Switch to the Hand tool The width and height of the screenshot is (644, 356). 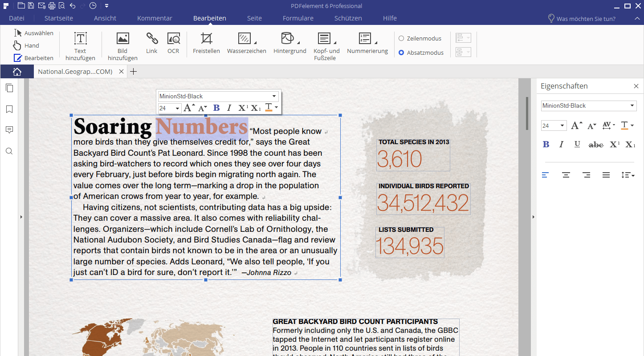point(26,45)
